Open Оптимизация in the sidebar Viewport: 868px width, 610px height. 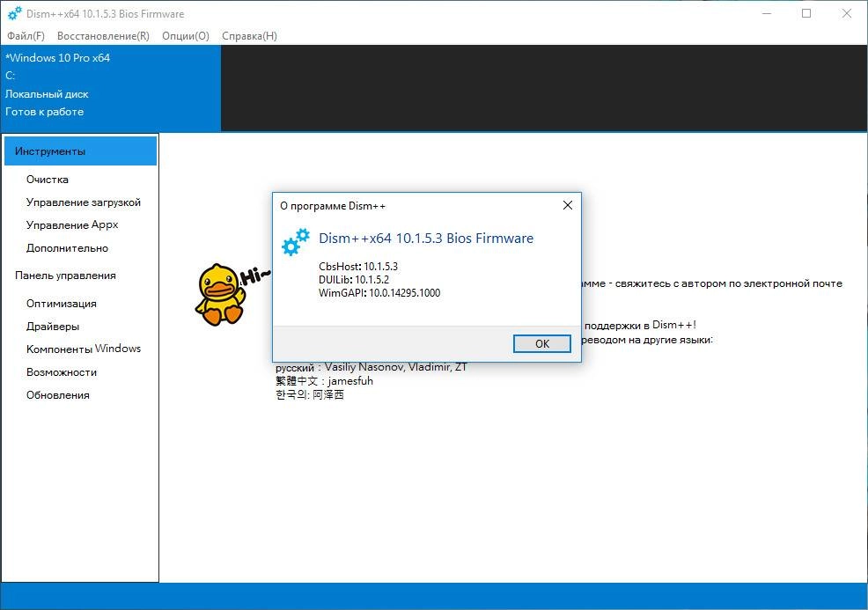(x=62, y=304)
